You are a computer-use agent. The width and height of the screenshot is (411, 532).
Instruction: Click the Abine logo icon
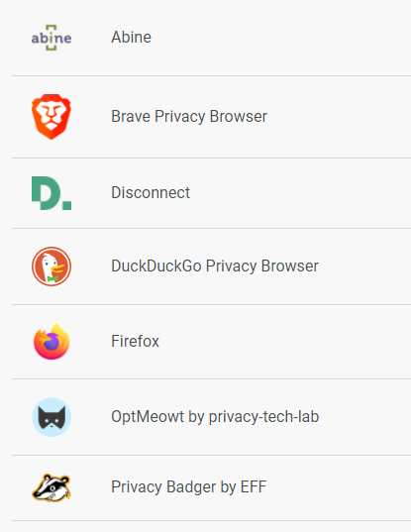pyautogui.click(x=51, y=38)
